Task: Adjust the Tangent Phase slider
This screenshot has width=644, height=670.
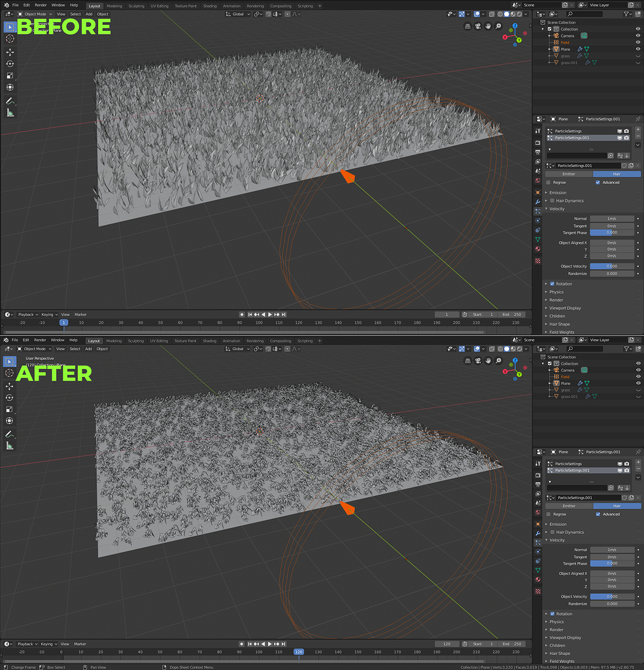Action: tap(613, 232)
